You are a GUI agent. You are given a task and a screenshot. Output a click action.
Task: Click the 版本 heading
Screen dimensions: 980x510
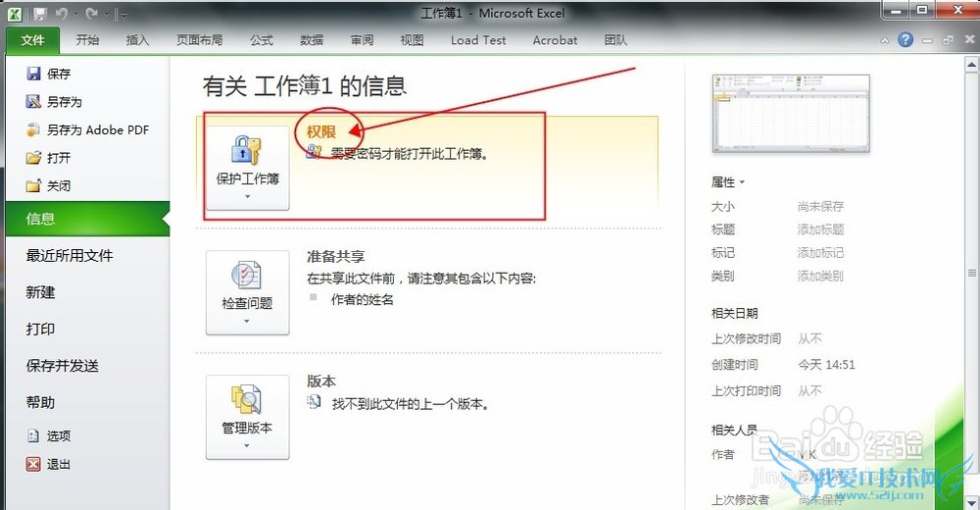tap(321, 382)
